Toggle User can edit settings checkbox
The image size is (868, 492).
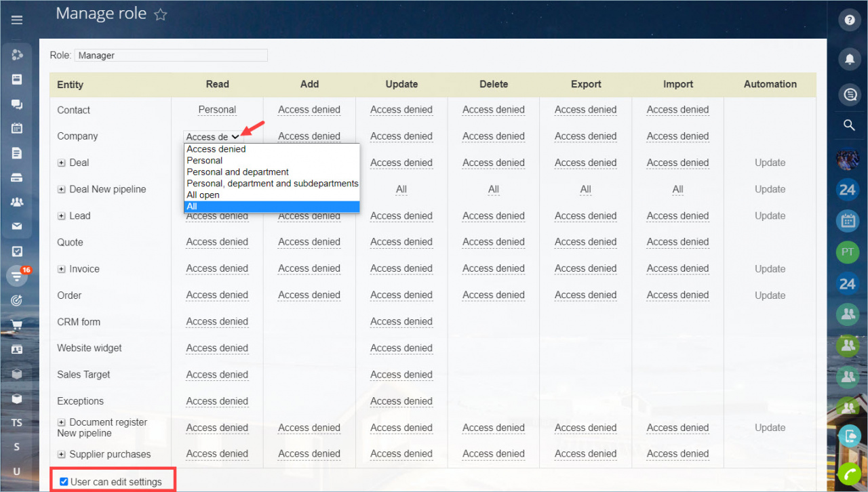(x=64, y=482)
